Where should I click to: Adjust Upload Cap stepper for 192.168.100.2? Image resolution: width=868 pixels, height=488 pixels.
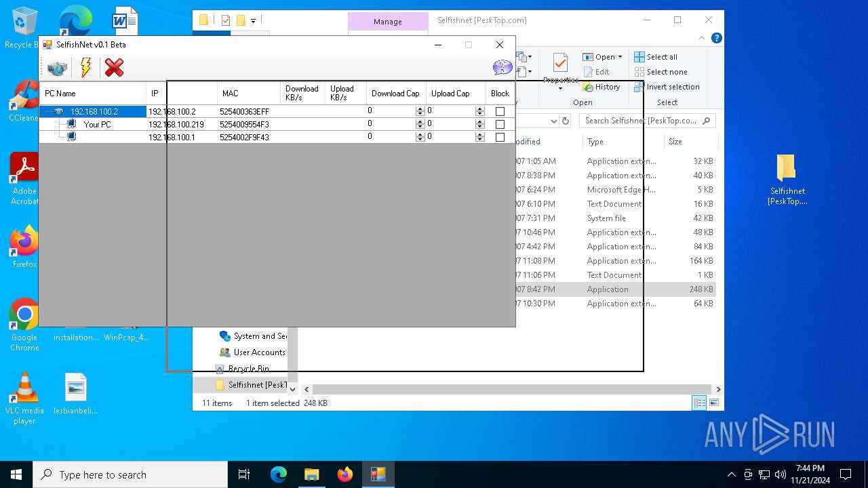tap(480, 111)
